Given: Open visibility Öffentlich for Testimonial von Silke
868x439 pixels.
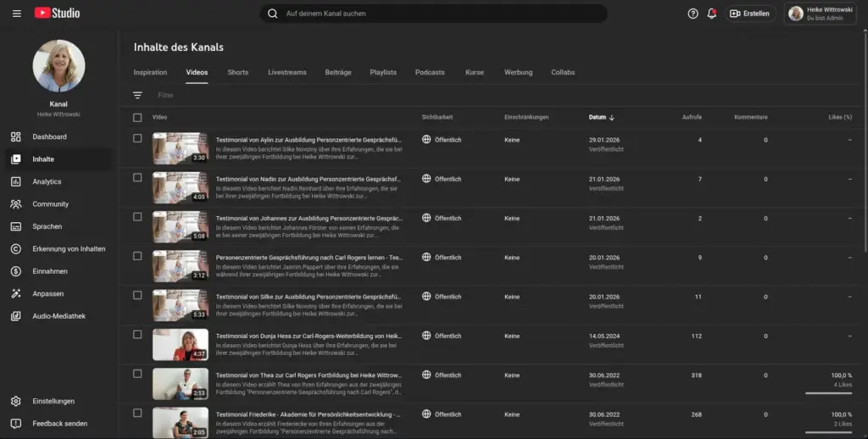Looking at the screenshot, I should [442, 297].
